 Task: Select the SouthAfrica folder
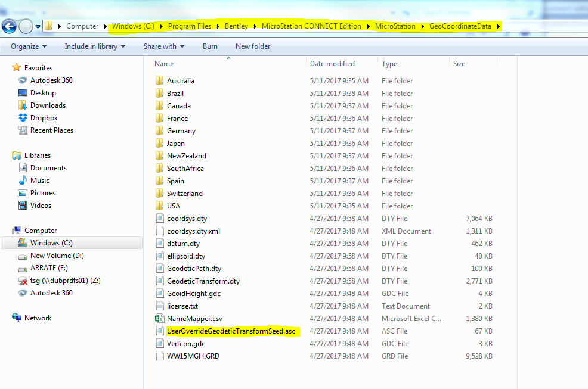pyautogui.click(x=180, y=168)
